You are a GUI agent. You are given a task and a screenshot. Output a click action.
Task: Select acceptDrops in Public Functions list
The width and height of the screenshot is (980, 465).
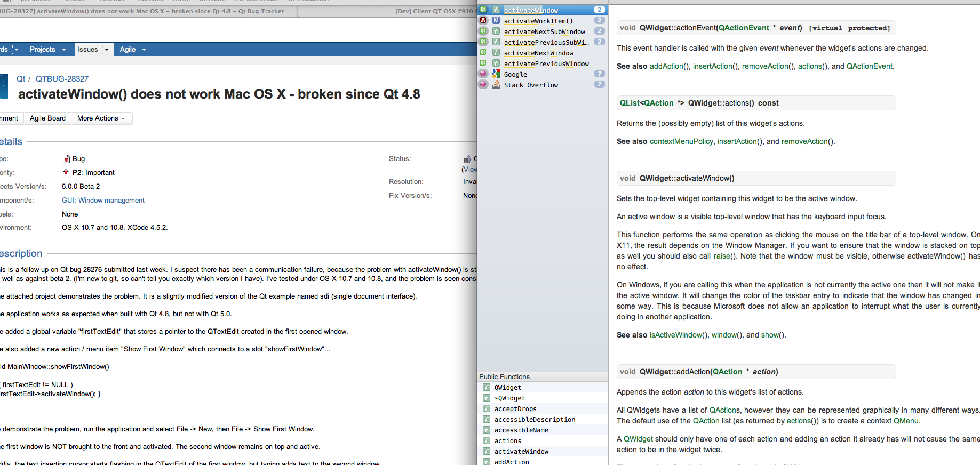point(543,408)
